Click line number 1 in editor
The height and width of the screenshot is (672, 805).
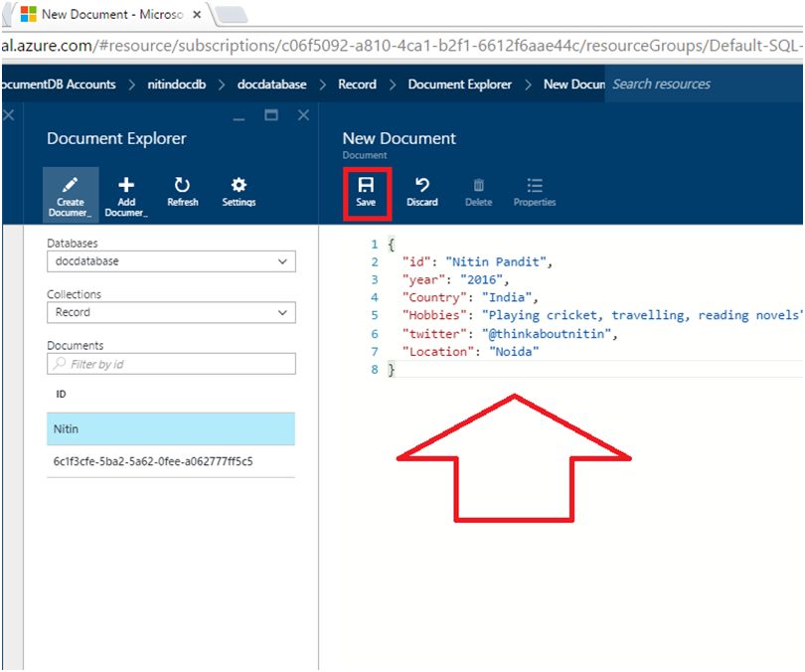375,245
